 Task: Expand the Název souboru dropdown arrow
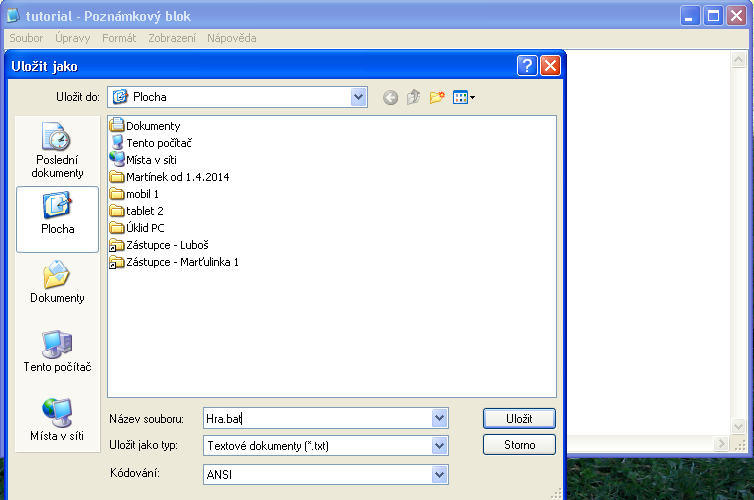coord(439,418)
